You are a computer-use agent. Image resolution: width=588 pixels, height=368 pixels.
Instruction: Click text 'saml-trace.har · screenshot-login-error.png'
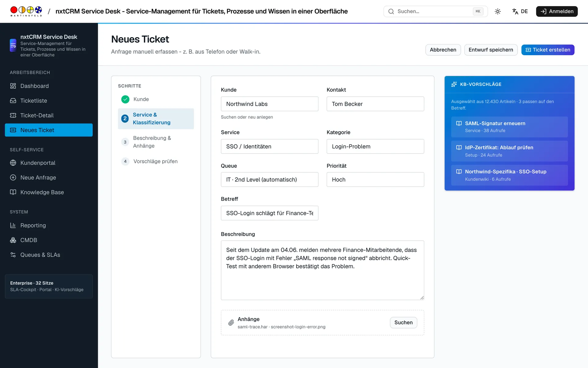click(281, 327)
